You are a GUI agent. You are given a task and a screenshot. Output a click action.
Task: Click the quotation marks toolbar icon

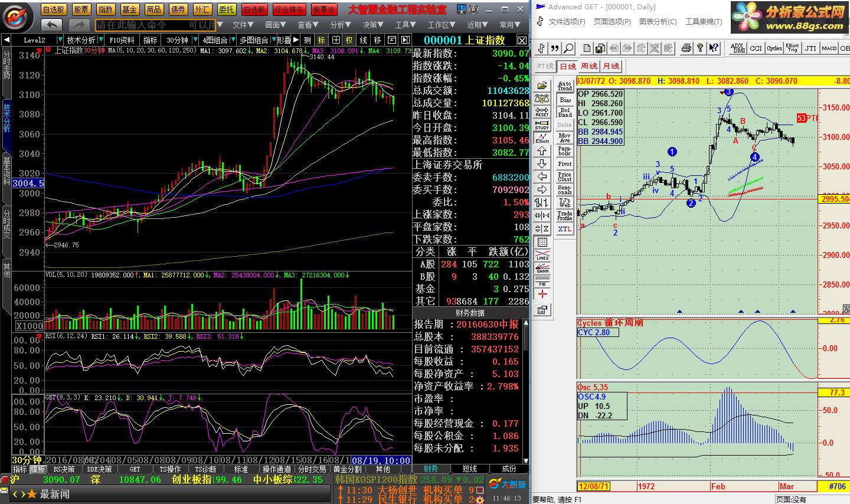pyautogui.click(x=555, y=48)
